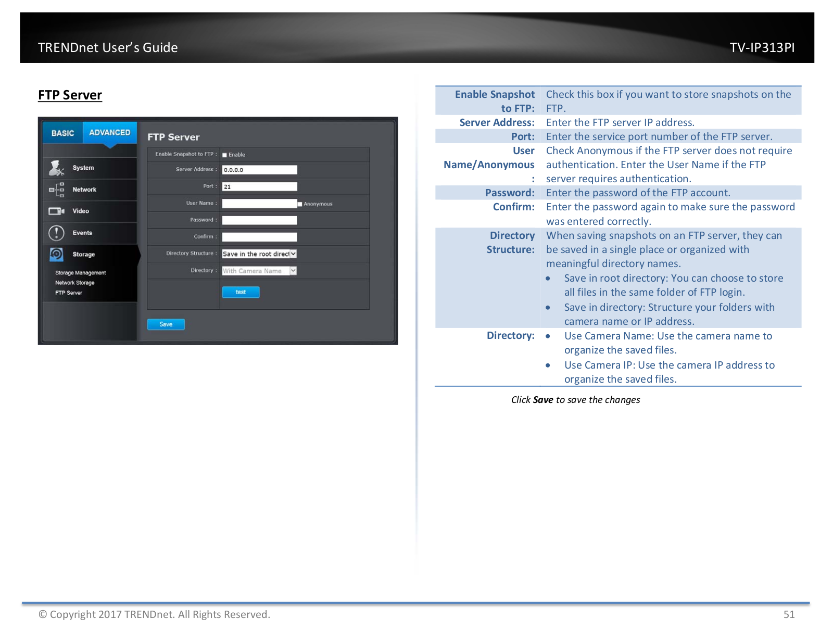Image resolution: width=833 pixels, height=644 pixels.
Task: Click the Copyright 2017 TRENDnet footer text
Action: [x=154, y=614]
